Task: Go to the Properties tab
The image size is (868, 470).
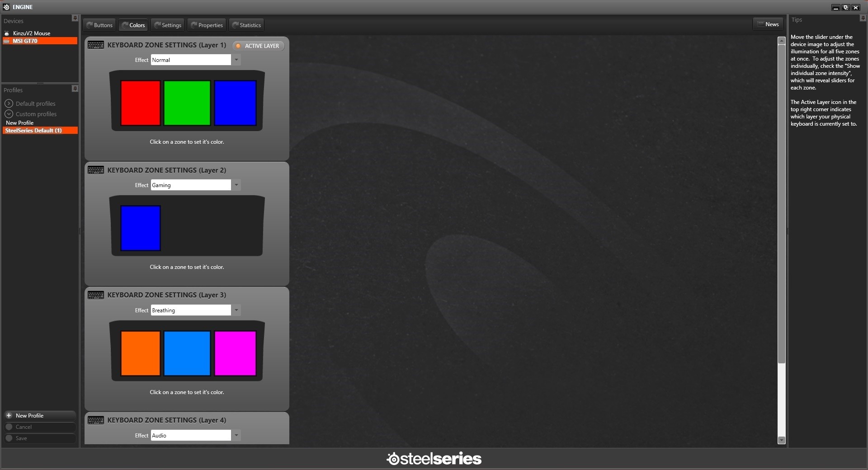Action: tap(207, 25)
